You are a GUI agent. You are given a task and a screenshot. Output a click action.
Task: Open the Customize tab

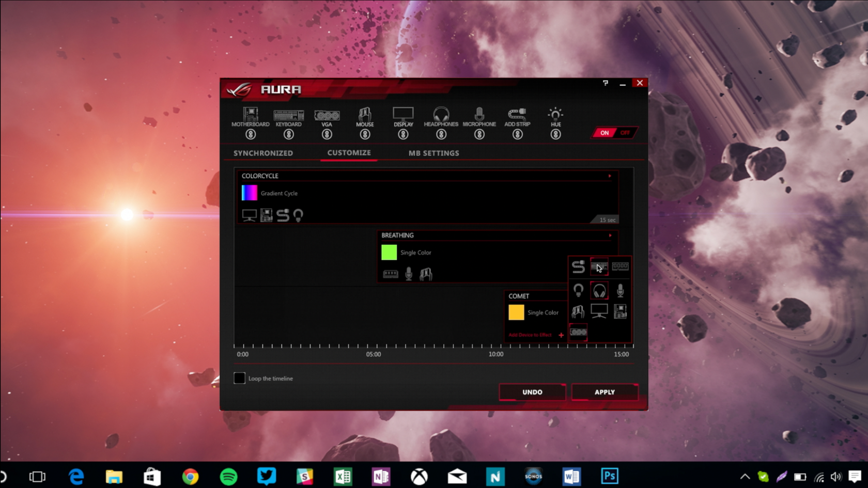(x=349, y=152)
